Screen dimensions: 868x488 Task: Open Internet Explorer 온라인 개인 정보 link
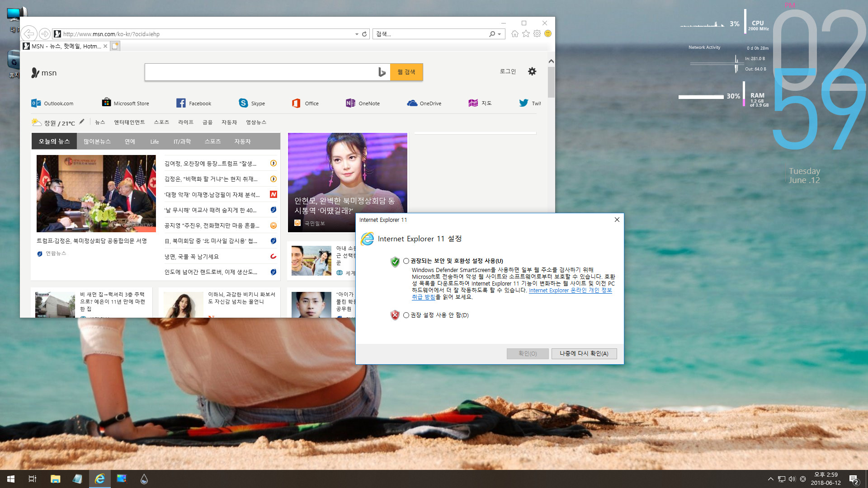[x=570, y=290]
